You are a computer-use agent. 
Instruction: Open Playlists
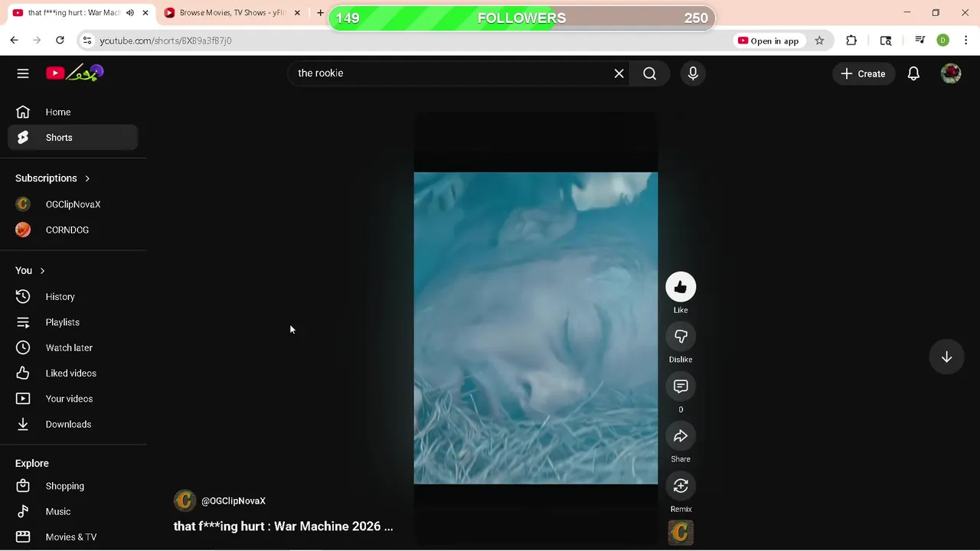pyautogui.click(x=73, y=322)
